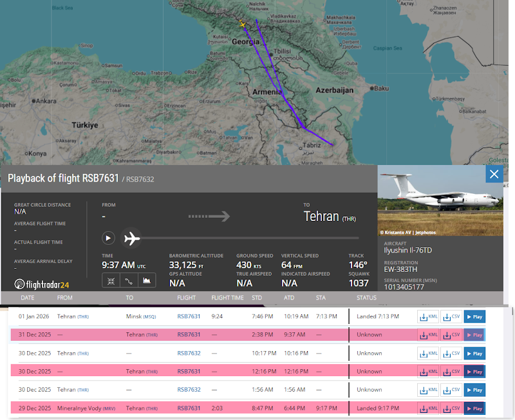
Task: Download KML for 31 Dec 2025 flight
Action: pos(429,335)
